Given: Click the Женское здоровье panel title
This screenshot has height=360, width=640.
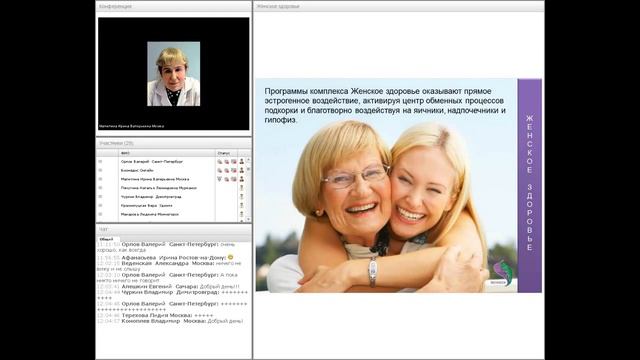Looking at the screenshot, I should coord(278,7).
